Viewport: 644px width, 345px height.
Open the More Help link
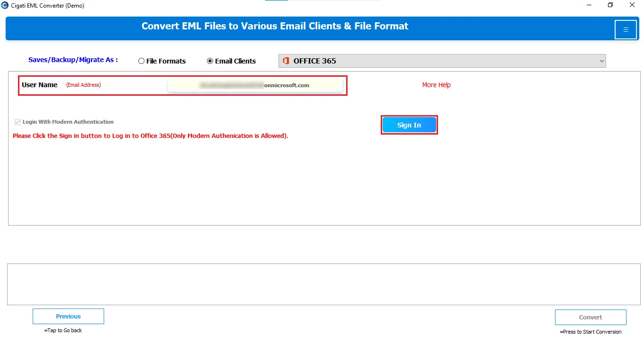coord(437,85)
